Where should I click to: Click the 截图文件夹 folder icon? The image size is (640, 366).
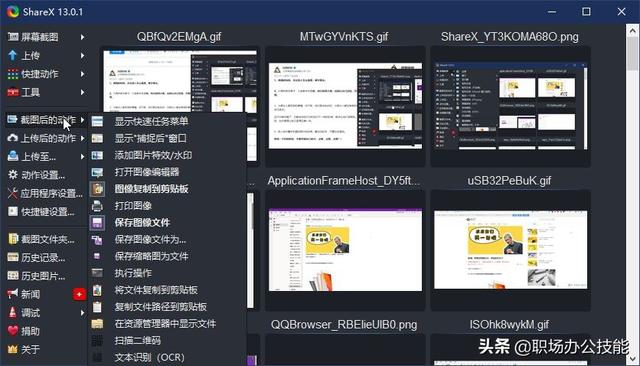13,239
